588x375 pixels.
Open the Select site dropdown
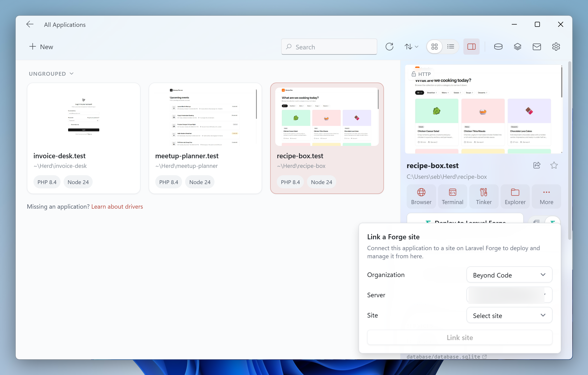pos(509,315)
